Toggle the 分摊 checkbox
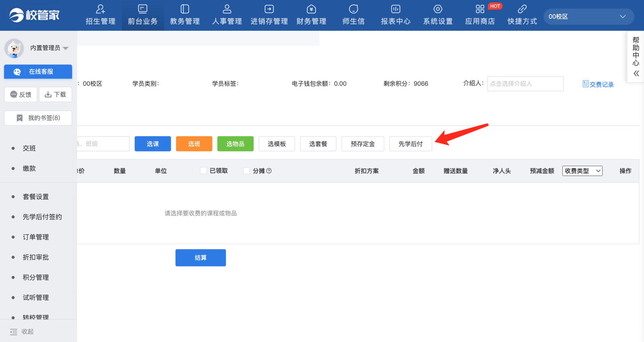644x342 pixels. (247, 171)
